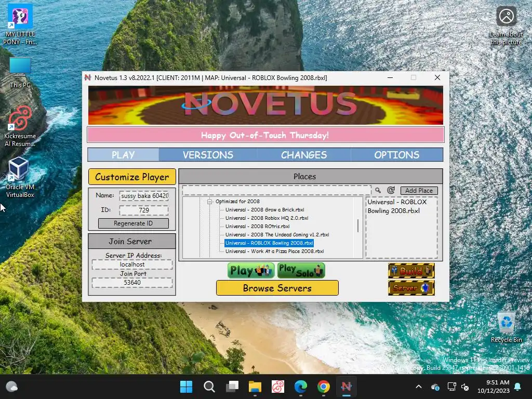Select Universal - 2008 Grow a Brick.rbxl
The height and width of the screenshot is (399, 532).
(x=264, y=210)
